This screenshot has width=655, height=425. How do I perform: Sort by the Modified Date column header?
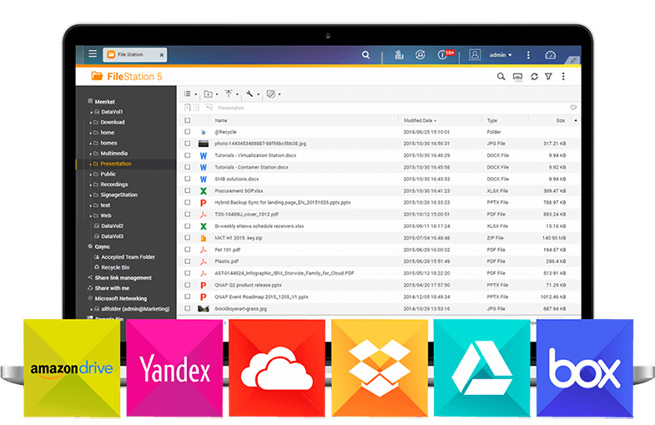pyautogui.click(x=418, y=120)
